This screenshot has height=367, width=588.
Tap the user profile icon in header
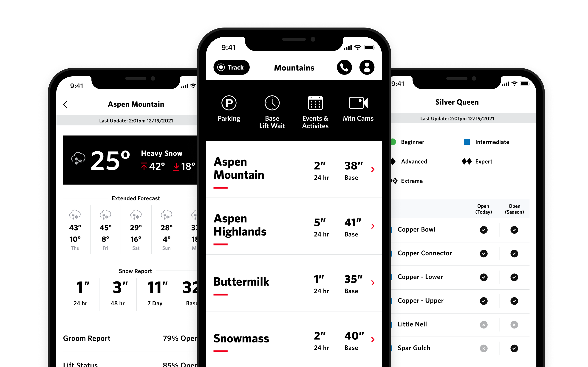367,68
